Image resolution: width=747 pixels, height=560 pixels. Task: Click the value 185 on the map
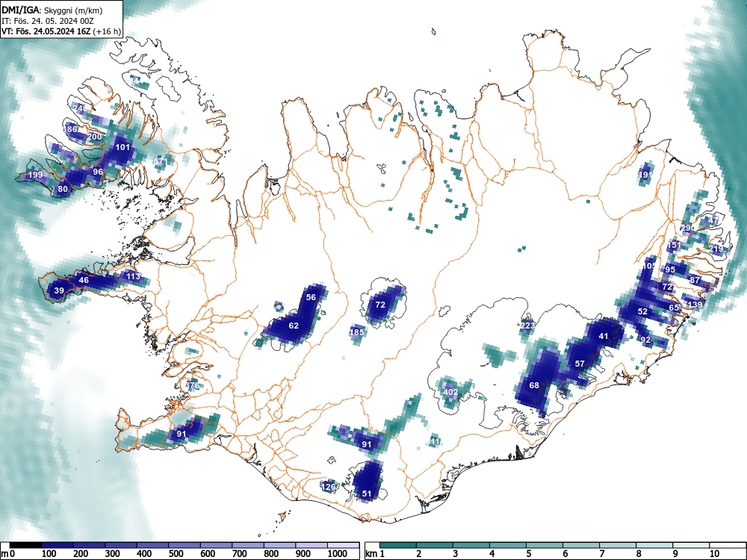click(357, 332)
